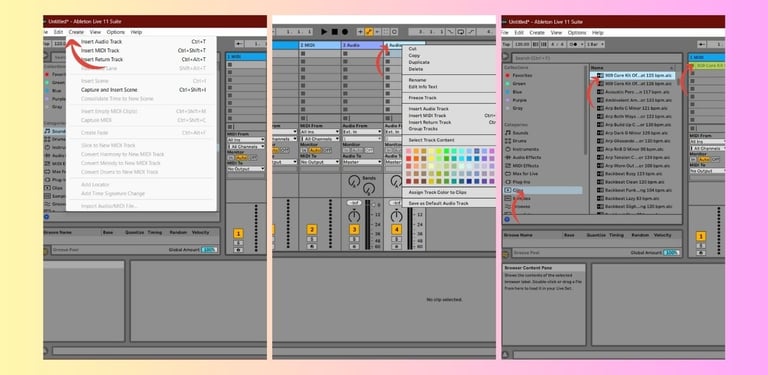Click the Session Record circle button
Image resolution: width=768 pixels, height=375 pixels.
[394, 31]
